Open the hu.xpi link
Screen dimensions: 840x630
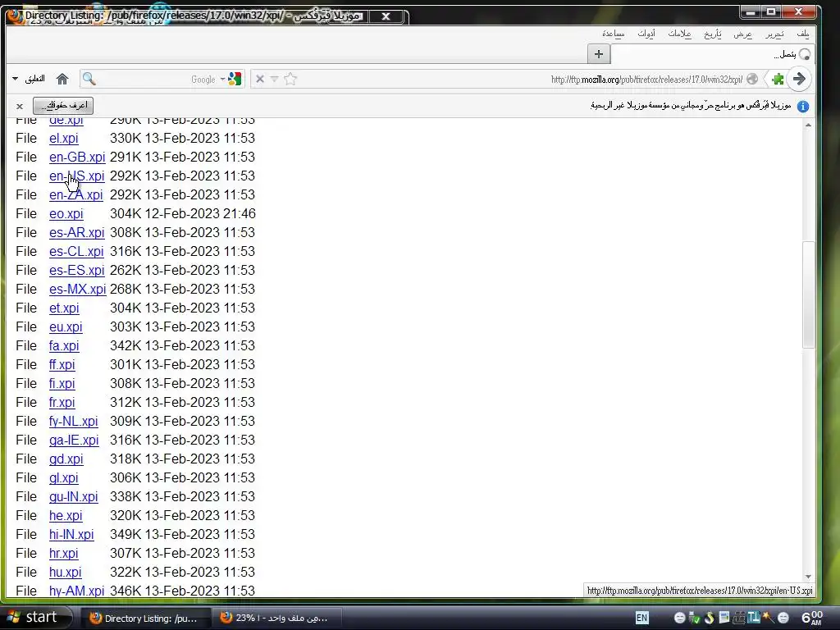[65, 572]
